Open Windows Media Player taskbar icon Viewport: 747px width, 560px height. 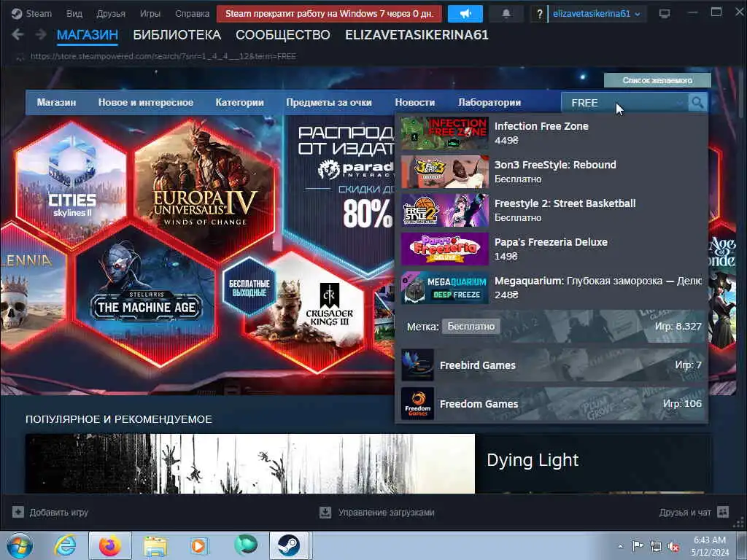(x=198, y=545)
